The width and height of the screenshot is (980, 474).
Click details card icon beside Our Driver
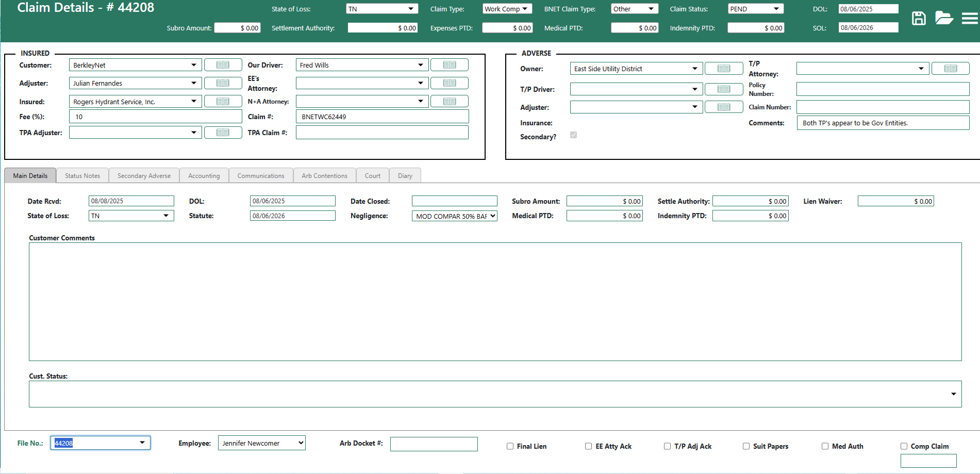[x=449, y=65]
